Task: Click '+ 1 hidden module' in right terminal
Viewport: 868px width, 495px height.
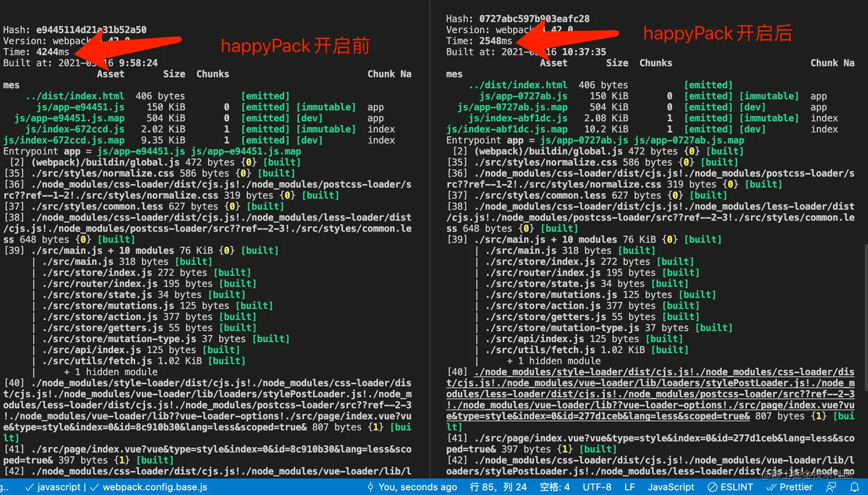Action: tap(554, 361)
